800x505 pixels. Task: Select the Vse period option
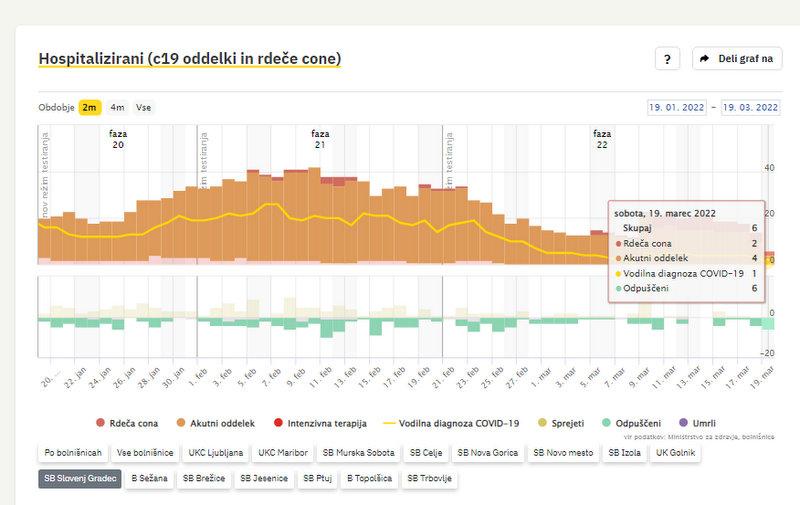coord(144,107)
